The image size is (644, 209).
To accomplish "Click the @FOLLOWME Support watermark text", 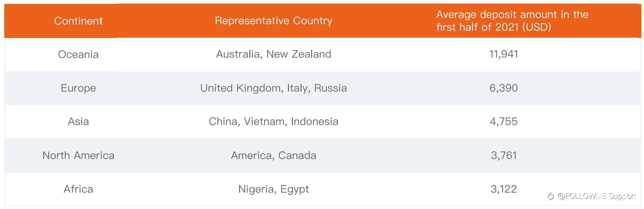I will coord(597,196).
